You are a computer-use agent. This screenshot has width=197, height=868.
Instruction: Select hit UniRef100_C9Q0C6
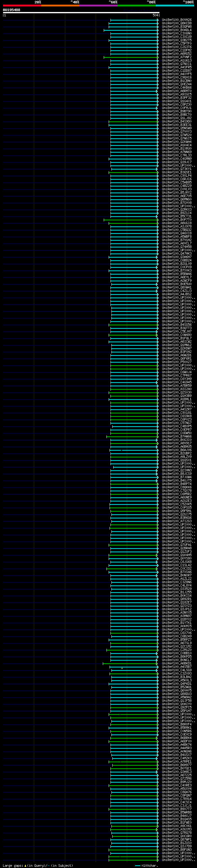pyautogui.click(x=176, y=78)
